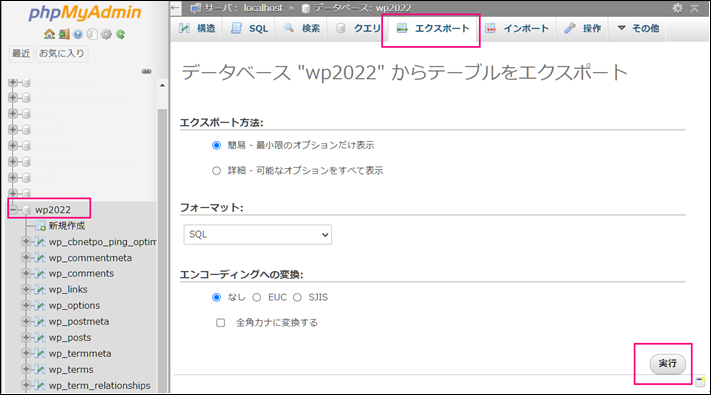Open the 検索 search tab
The height and width of the screenshot is (395, 711).
302,28
